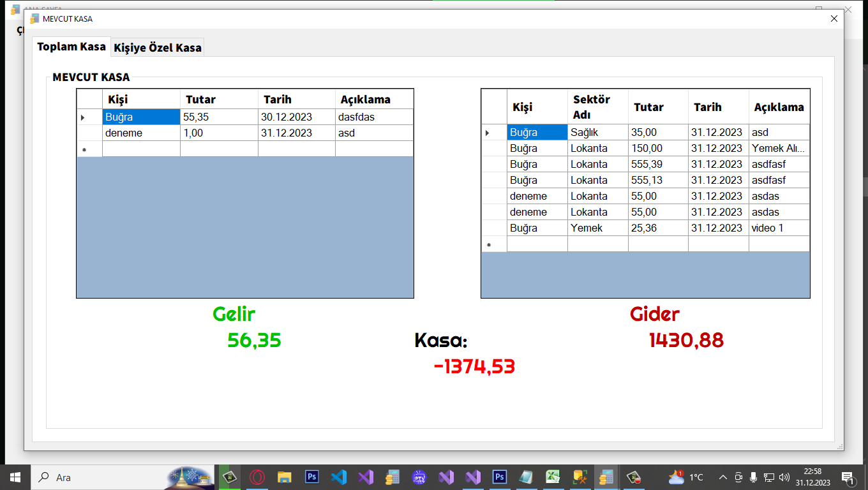The width and height of the screenshot is (868, 490).
Task: Open the notification center icon
Action: tap(848, 477)
